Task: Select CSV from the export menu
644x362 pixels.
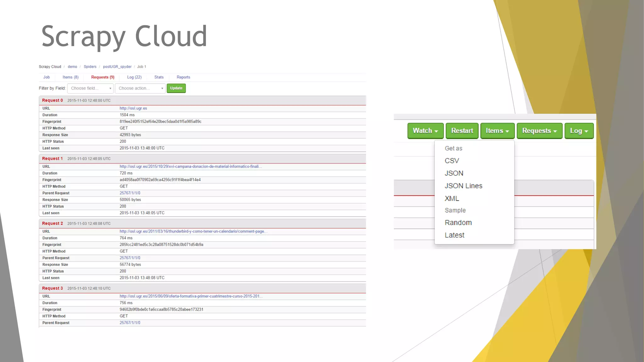Action: pos(452,161)
